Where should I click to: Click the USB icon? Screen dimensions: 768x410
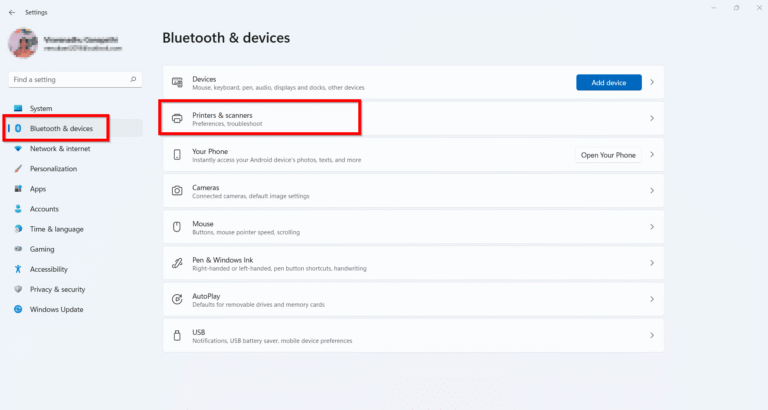(x=177, y=335)
